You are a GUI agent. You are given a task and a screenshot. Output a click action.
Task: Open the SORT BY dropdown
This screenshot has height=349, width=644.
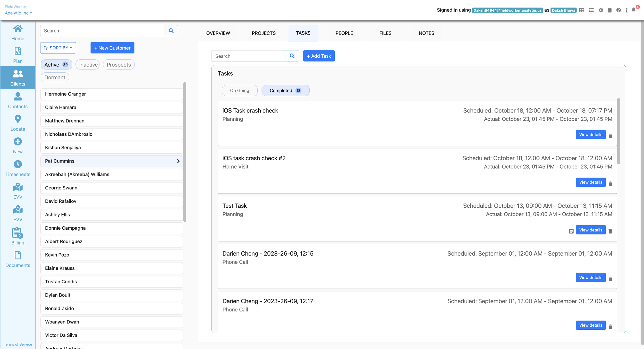[58, 48]
